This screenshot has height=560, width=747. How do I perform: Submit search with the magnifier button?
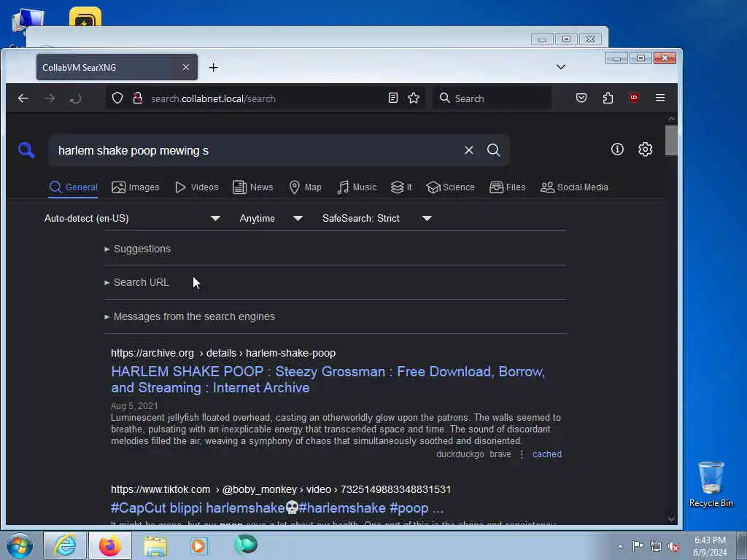(x=494, y=150)
